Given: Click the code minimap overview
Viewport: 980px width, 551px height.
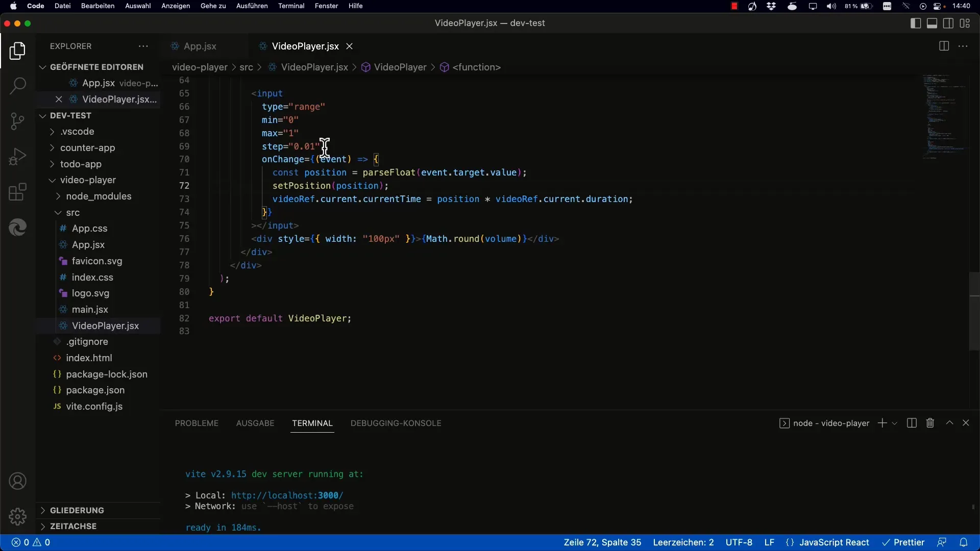Looking at the screenshot, I should tap(944, 117).
